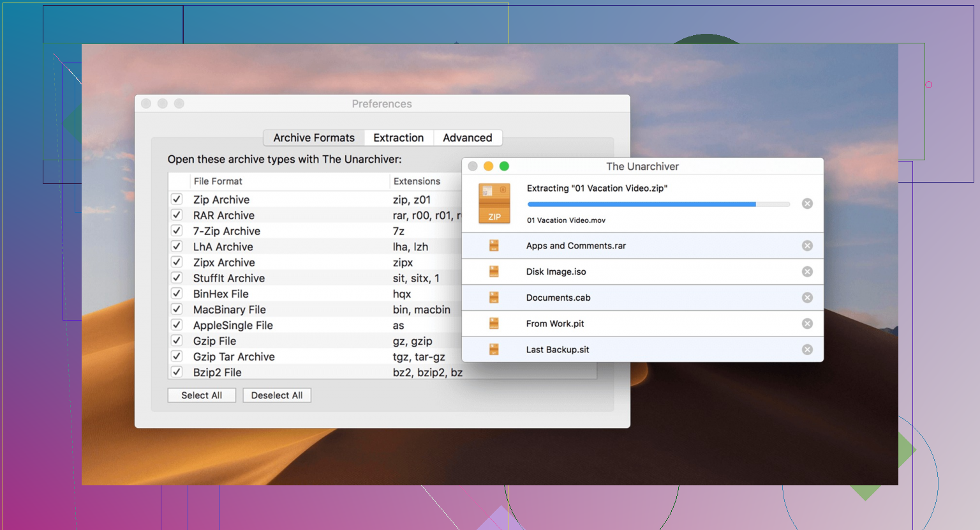Click archive icon beside Apps and Comments.rar
The image size is (980, 530).
click(x=494, y=246)
